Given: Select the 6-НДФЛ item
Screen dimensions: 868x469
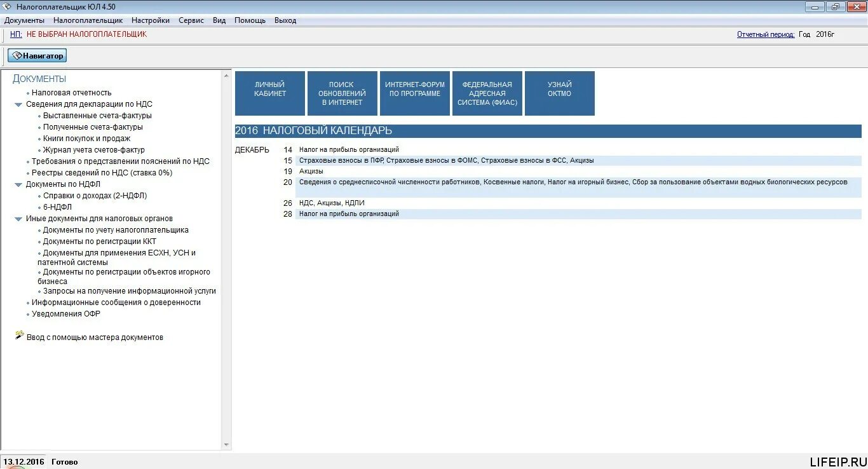Looking at the screenshot, I should click(57, 207).
